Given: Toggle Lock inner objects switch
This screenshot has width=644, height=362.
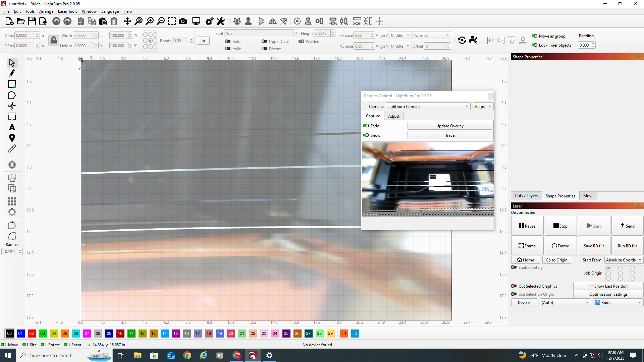Looking at the screenshot, I should [x=534, y=45].
